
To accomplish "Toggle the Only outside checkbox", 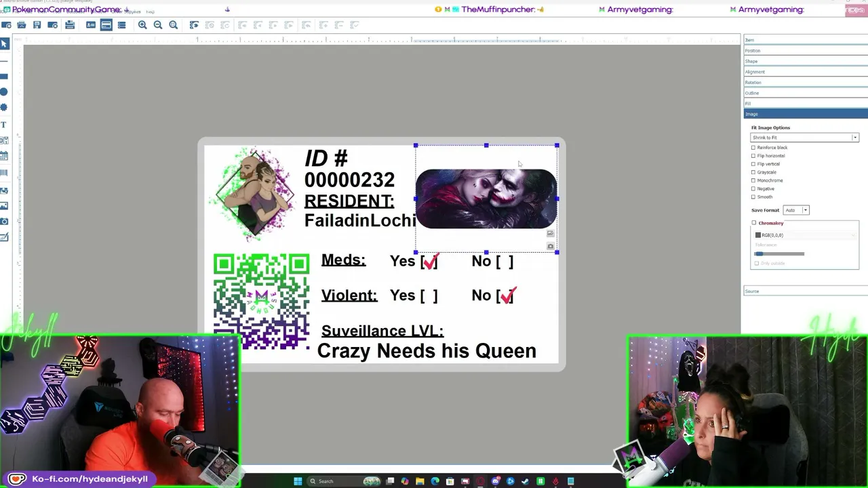I will pos(757,263).
